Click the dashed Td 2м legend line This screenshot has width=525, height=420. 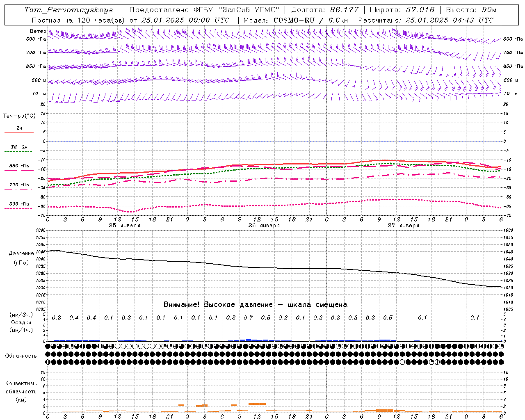point(19,152)
